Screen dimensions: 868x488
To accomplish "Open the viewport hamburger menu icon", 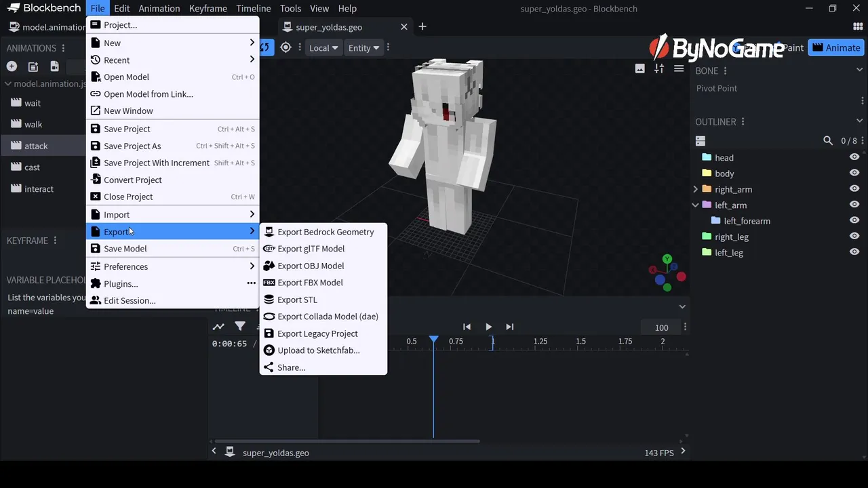I will coord(679,68).
